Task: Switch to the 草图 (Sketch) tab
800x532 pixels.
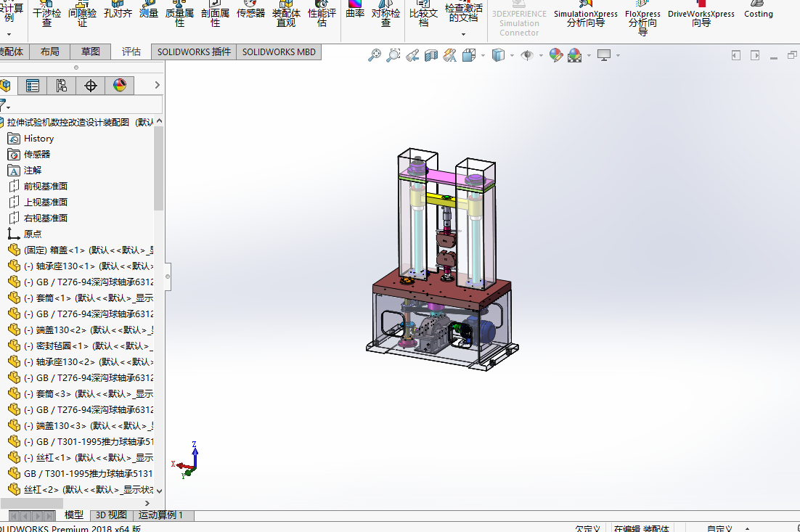Action: click(90, 52)
